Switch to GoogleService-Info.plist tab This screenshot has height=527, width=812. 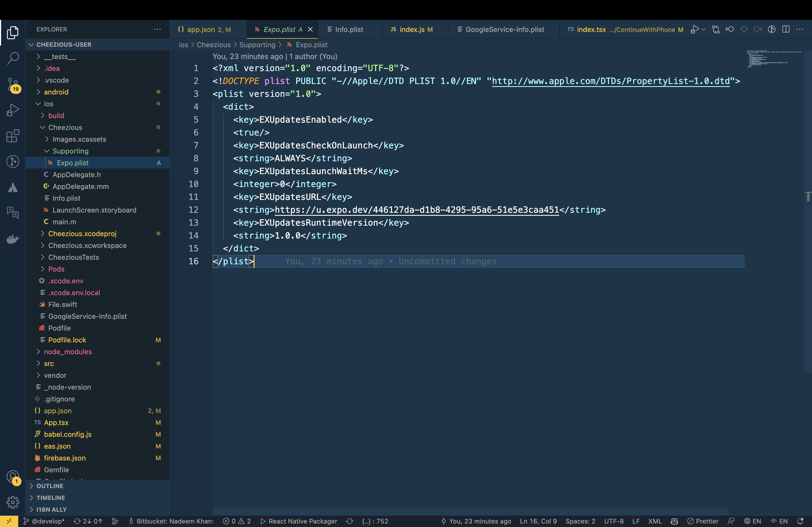(x=504, y=29)
